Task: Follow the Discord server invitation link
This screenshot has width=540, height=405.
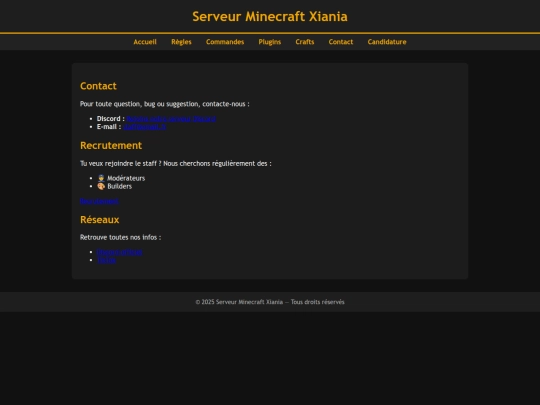Action: click(171, 118)
